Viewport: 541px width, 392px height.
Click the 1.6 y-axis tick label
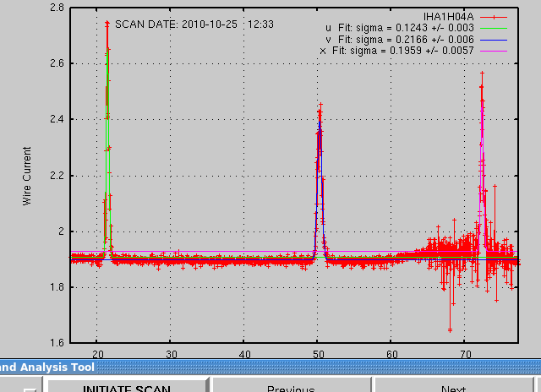pos(57,343)
